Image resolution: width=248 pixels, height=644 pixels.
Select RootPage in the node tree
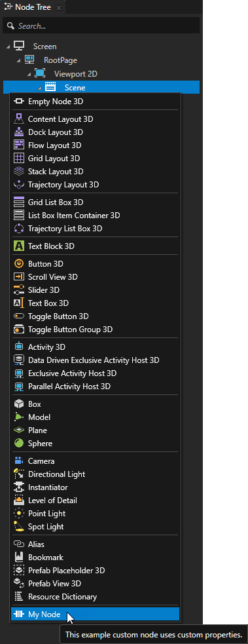[x=60, y=60]
